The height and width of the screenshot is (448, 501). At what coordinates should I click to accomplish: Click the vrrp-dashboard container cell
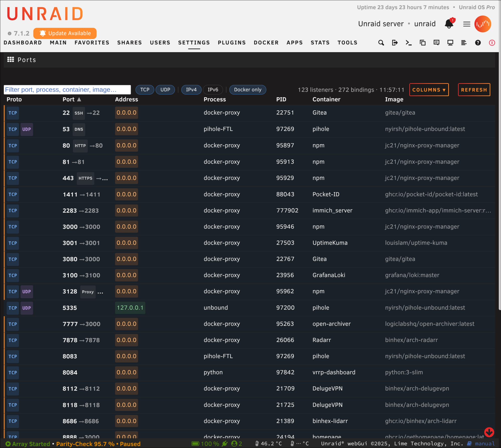(334, 372)
